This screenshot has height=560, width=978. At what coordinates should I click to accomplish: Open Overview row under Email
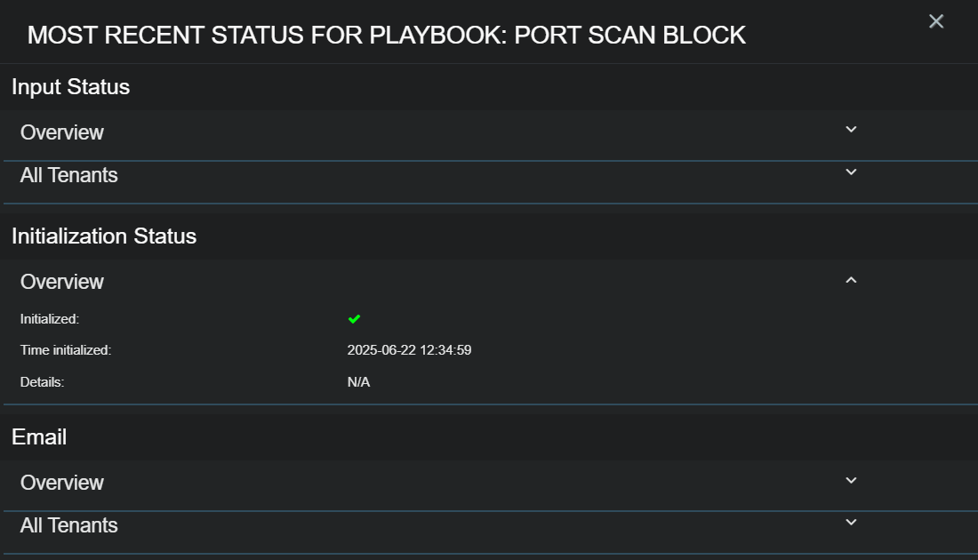[x=62, y=483]
